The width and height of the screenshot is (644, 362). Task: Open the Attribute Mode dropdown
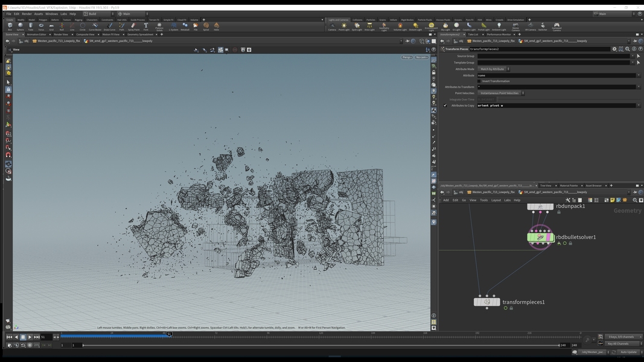(494, 69)
